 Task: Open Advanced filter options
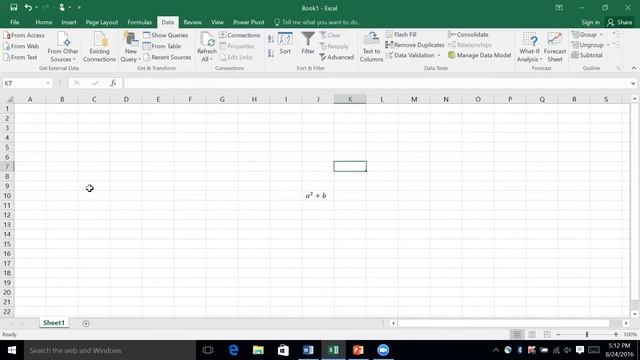point(336,57)
